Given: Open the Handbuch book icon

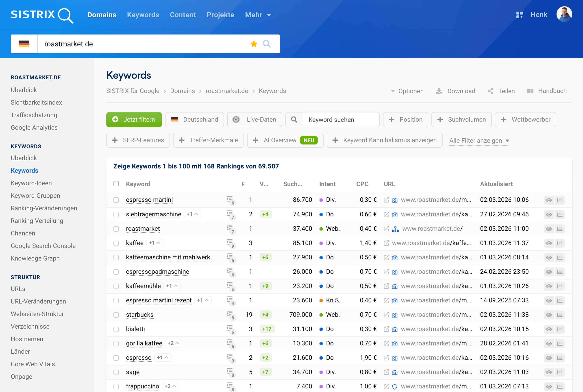Looking at the screenshot, I should click(x=530, y=91).
